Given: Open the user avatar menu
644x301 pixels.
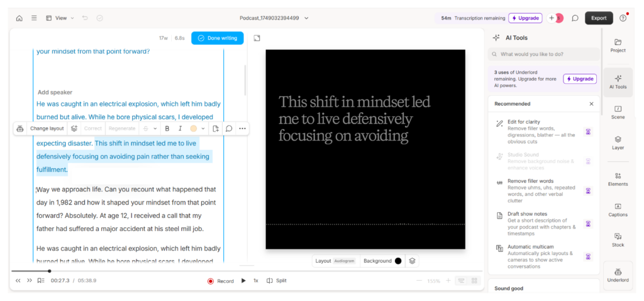Looking at the screenshot, I should point(559,18).
